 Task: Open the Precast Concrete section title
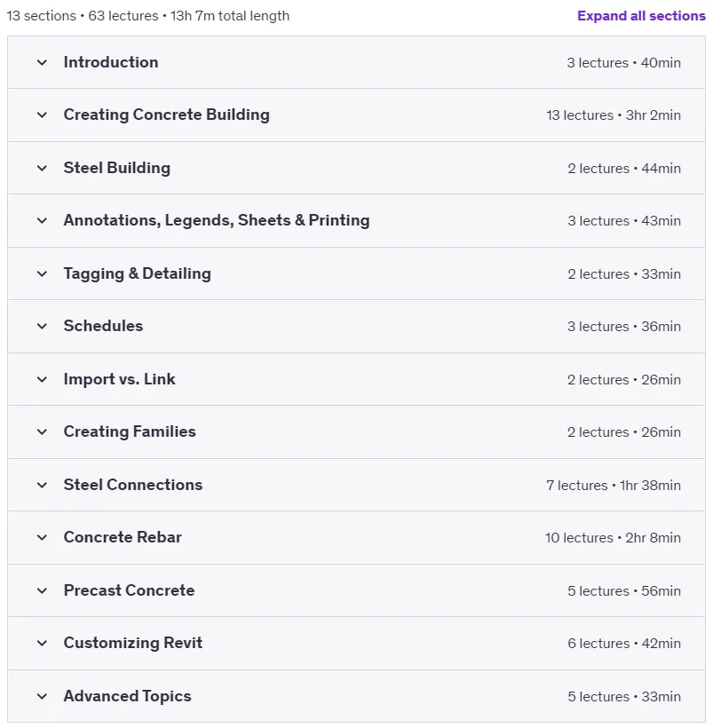(129, 590)
